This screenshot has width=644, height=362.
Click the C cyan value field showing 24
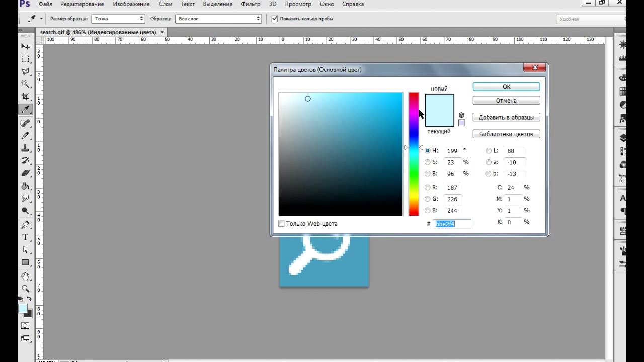point(513,187)
